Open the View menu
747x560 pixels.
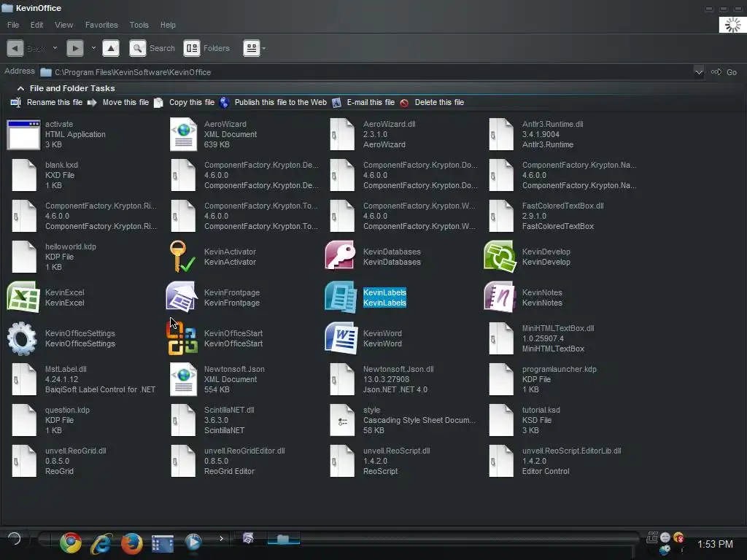pos(64,25)
